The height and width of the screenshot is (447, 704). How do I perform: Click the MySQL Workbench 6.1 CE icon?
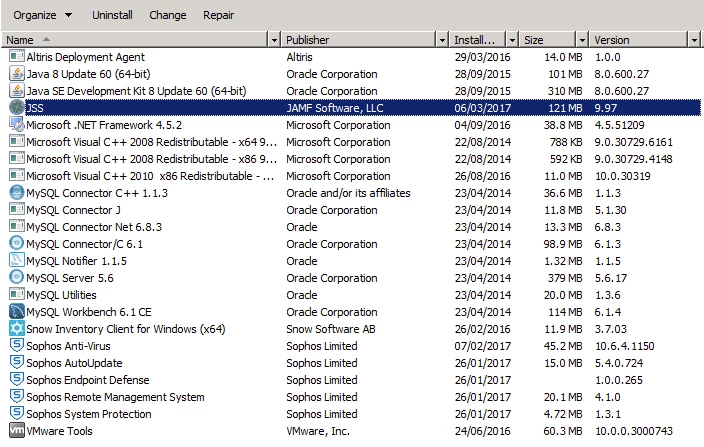[17, 312]
